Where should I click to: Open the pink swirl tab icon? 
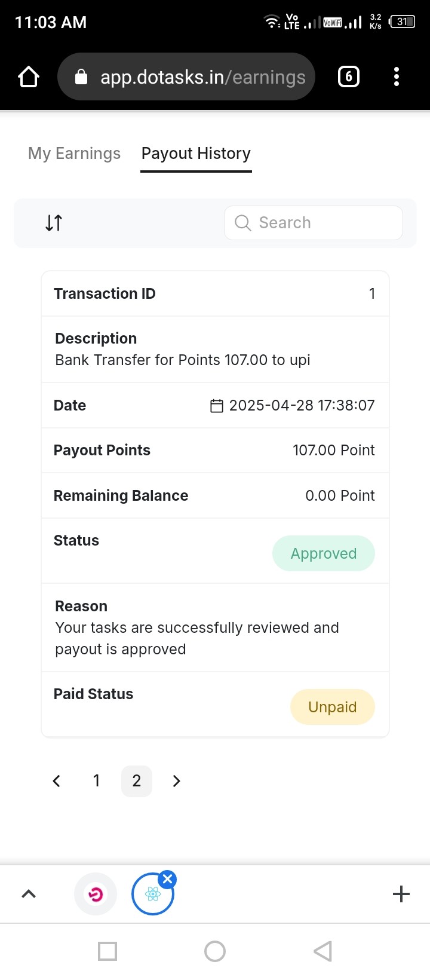(96, 894)
